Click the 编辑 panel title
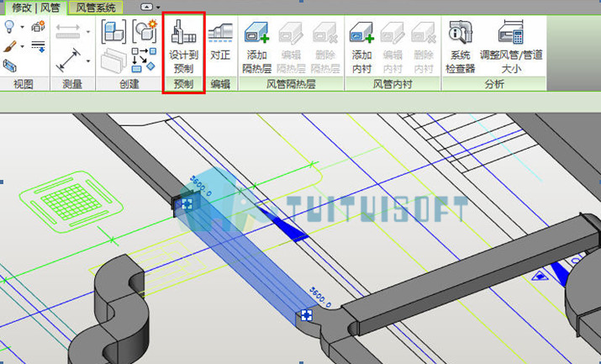 (220, 84)
